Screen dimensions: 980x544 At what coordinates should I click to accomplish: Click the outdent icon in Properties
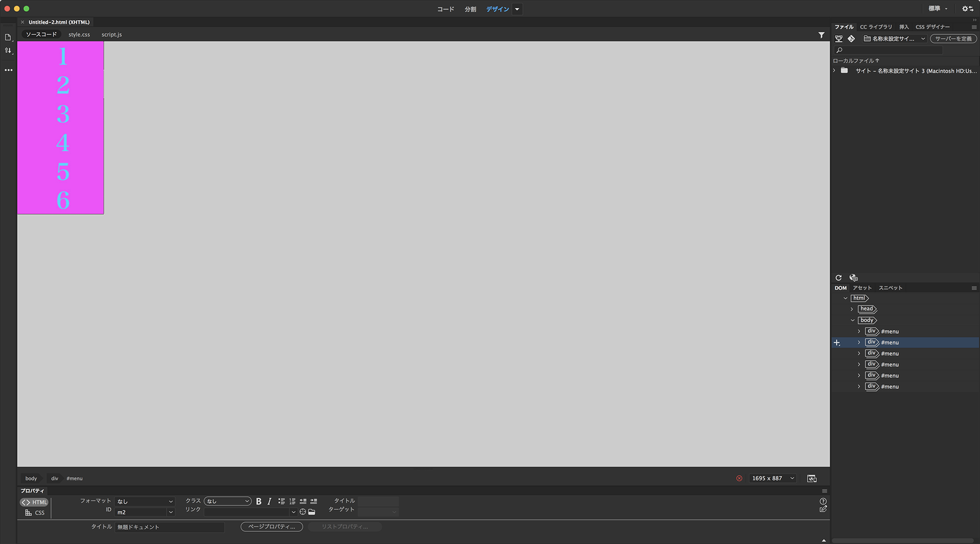pyautogui.click(x=303, y=501)
